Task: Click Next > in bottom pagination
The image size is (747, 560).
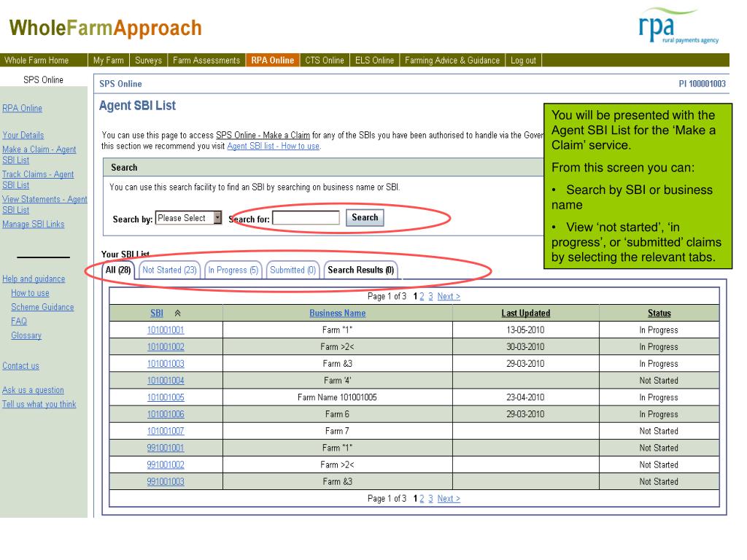Action: (449, 499)
